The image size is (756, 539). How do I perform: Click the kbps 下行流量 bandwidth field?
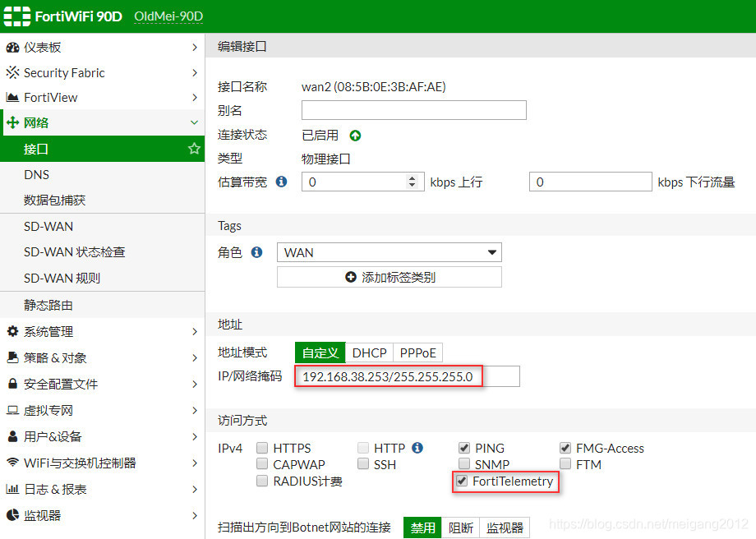[x=591, y=182]
